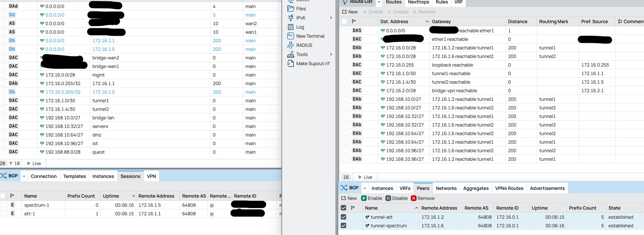644x235 pixels.
Task: Click the Routing Mark column header
Action: tap(558, 21)
